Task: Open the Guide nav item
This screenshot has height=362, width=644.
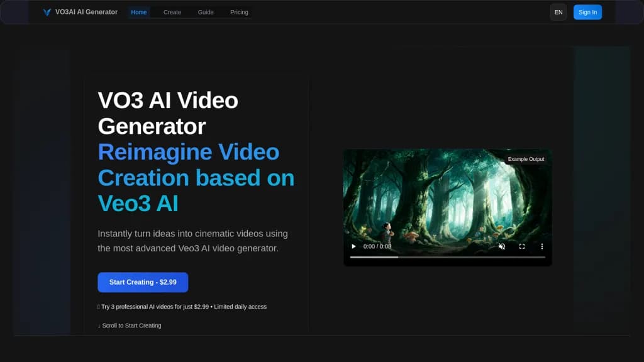Action: (x=206, y=13)
